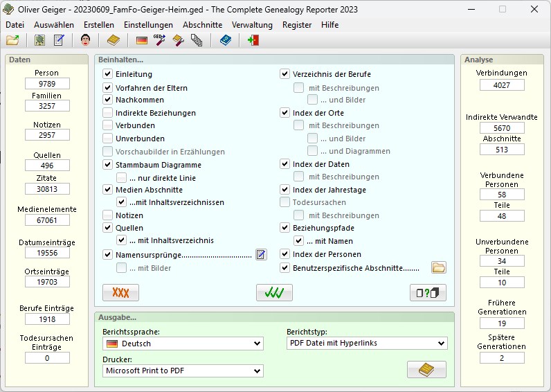This screenshot has width=551, height=392.
Task: Open the Berichtssprache dropdown
Action: pyautogui.click(x=183, y=344)
